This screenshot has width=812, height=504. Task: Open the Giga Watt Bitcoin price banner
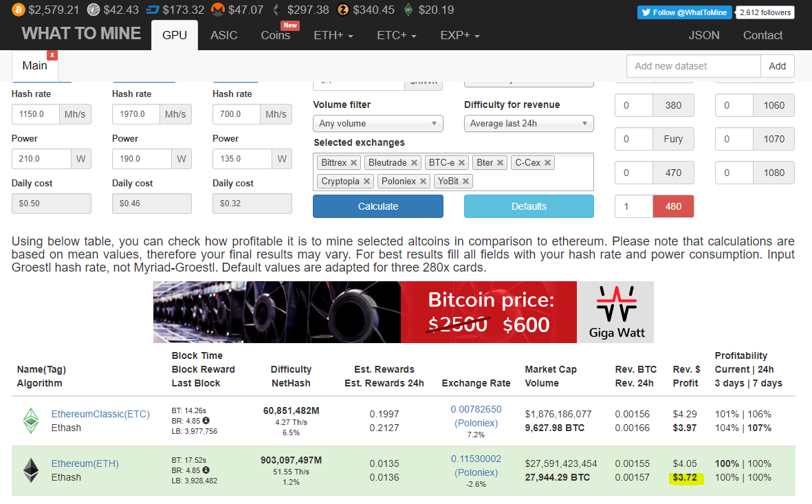tap(404, 312)
